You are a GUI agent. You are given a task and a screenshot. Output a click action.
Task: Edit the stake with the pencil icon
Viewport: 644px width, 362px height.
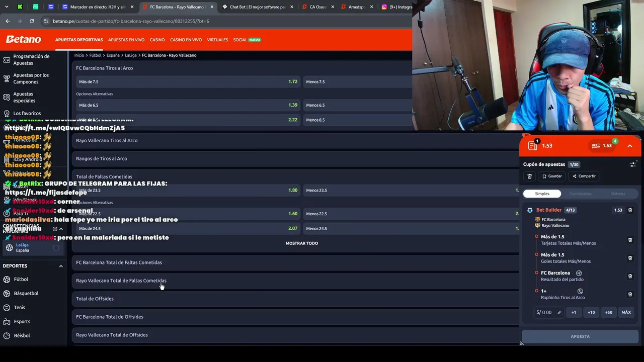559,312
